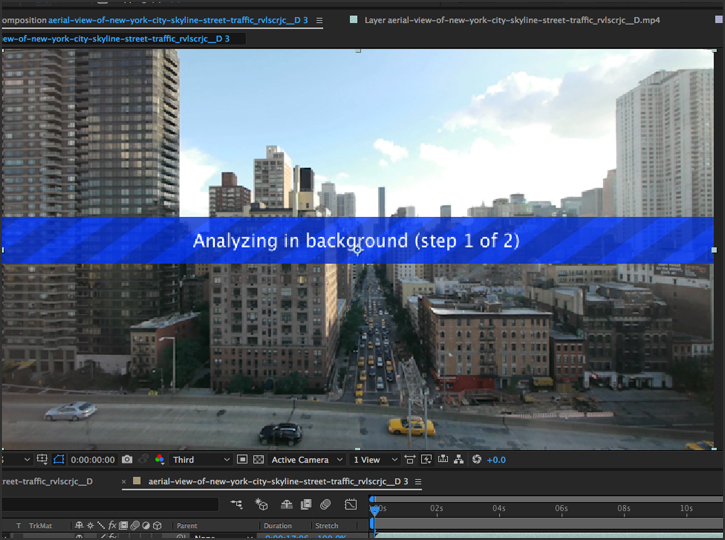
Task: Enable Frame Blending for all layers
Action: point(306,504)
